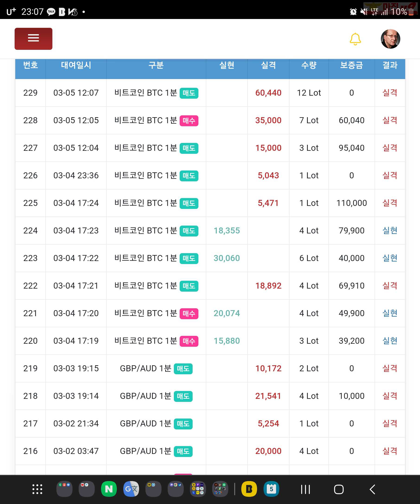
Task: Open the yellow B app icon
Action: [249, 489]
